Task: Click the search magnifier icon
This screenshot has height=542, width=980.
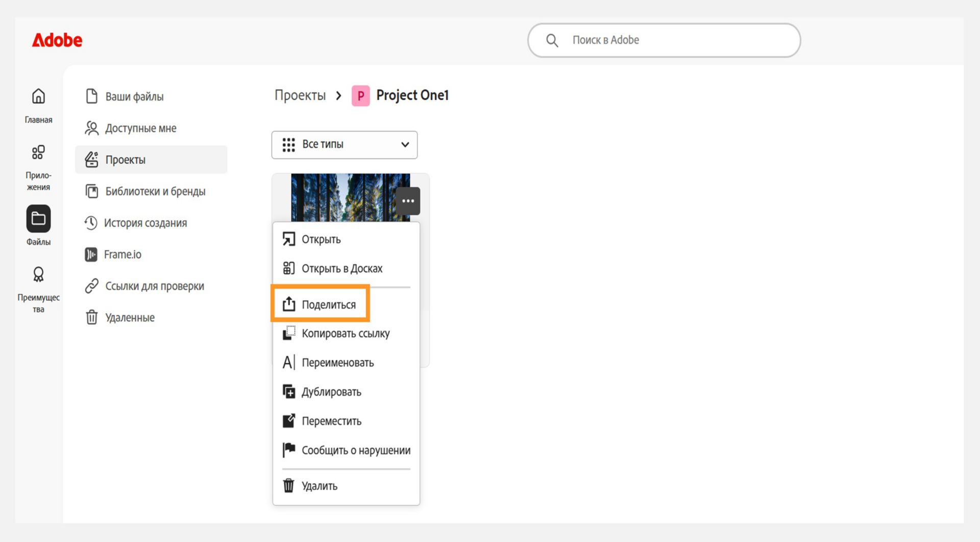Action: 552,40
